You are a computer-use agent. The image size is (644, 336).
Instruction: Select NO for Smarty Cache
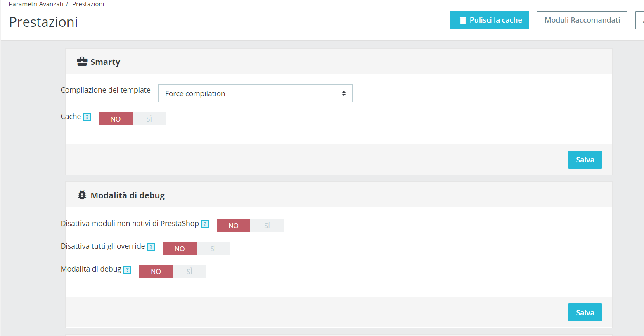coord(116,119)
